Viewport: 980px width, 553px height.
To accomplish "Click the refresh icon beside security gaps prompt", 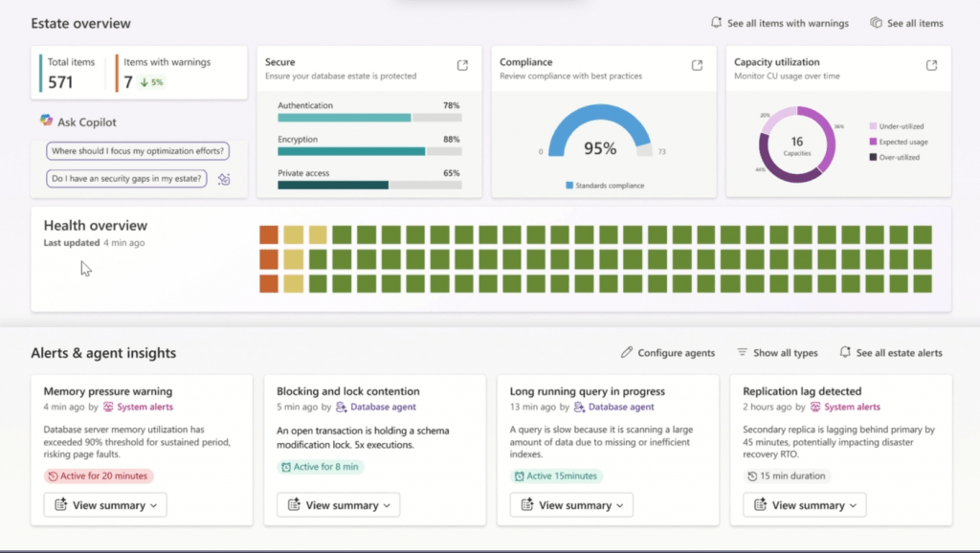I will [x=224, y=179].
